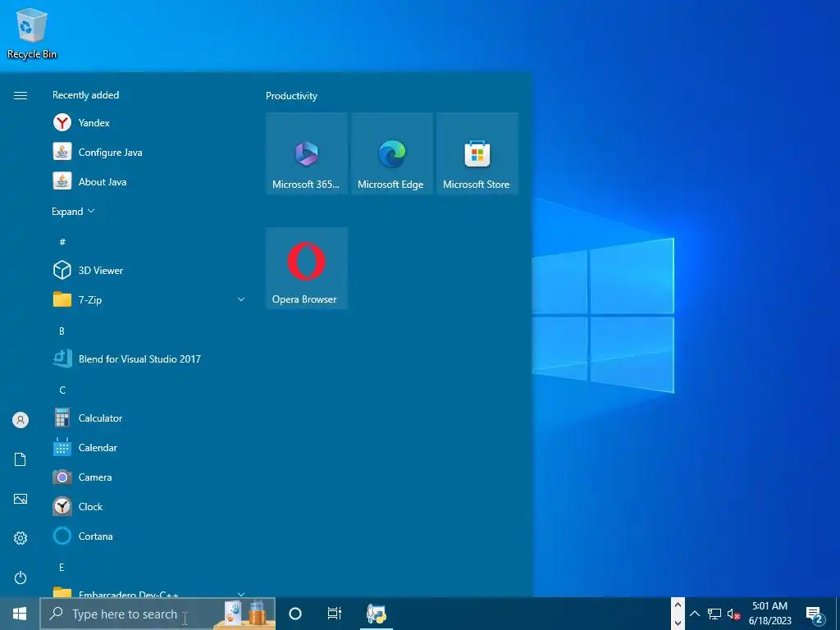Expand the 7-Zip folder

pyautogui.click(x=149, y=299)
